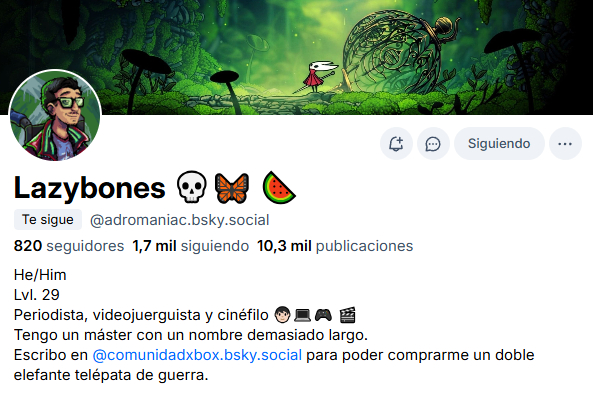This screenshot has width=593, height=406.
Task: Click the Te sigue badge
Action: tap(48, 220)
